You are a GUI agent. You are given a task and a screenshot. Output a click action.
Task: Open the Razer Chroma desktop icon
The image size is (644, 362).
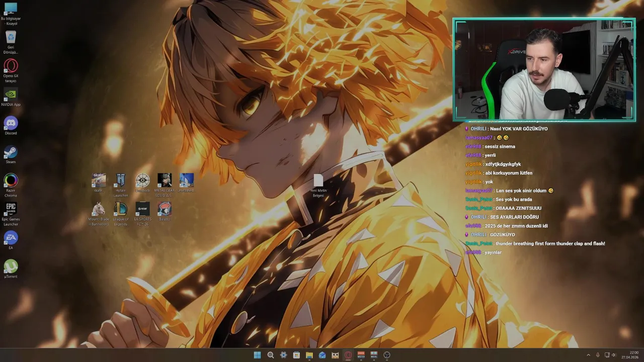[11, 186]
